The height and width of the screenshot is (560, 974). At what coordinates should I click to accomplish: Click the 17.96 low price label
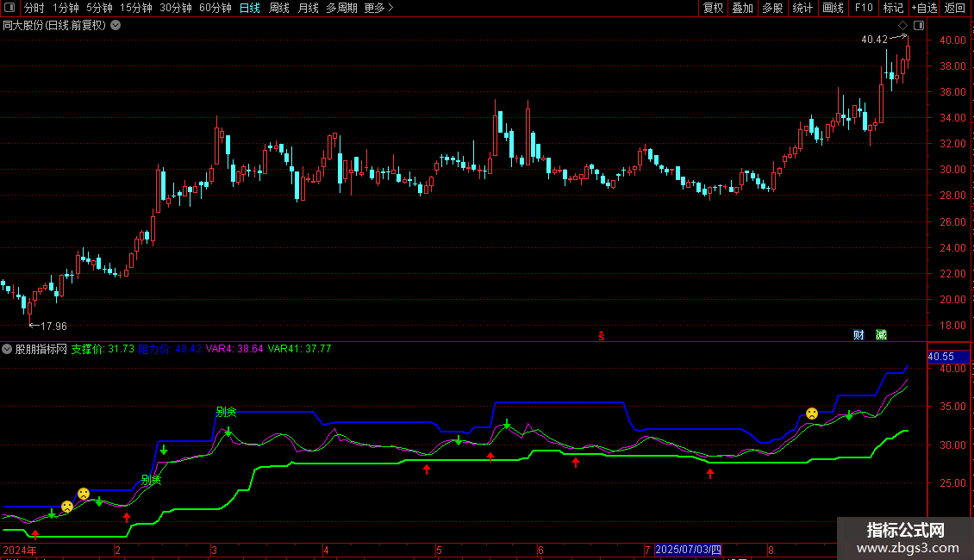(x=53, y=326)
